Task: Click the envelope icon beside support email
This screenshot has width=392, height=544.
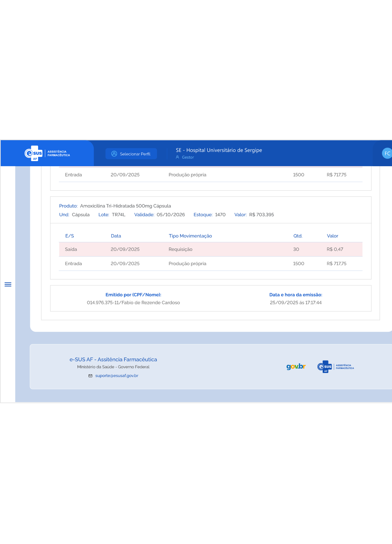Action: point(91,376)
